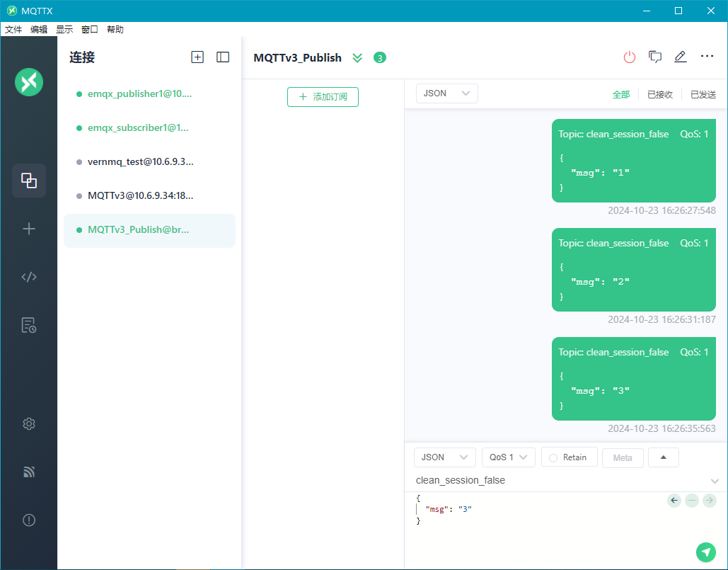
Task: Click the topic input field clean_session_false
Action: (560, 480)
